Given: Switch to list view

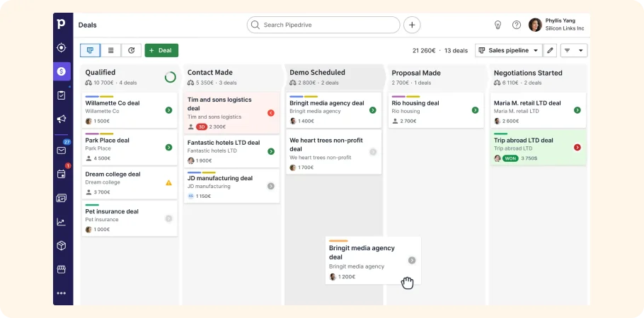Looking at the screenshot, I should (111, 50).
